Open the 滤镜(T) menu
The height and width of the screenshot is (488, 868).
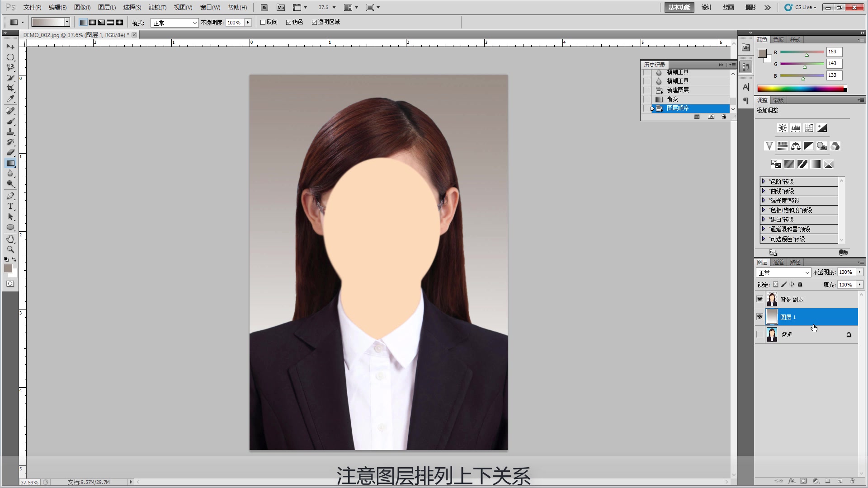[157, 7]
